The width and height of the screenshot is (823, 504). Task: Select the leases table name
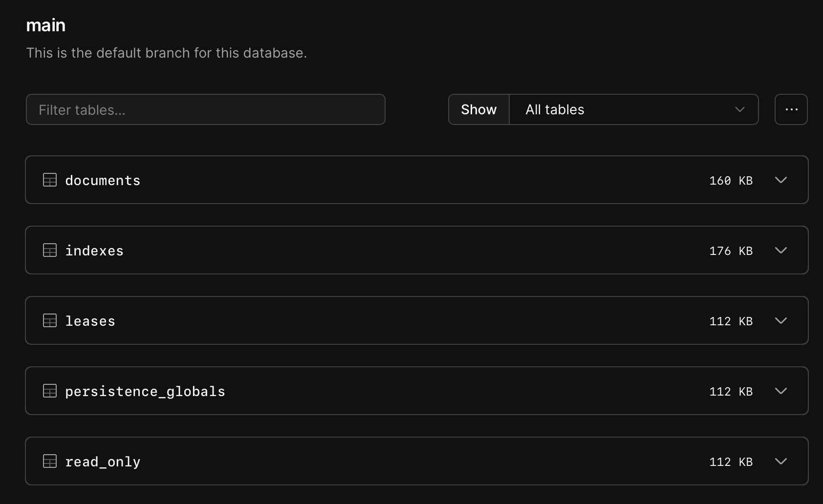[x=90, y=321]
